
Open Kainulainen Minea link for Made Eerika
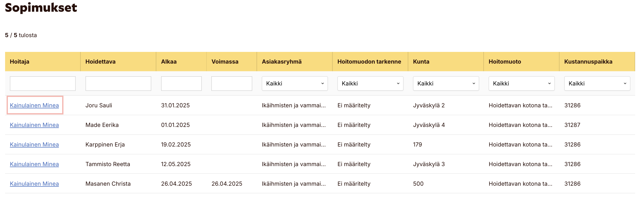[x=34, y=125]
